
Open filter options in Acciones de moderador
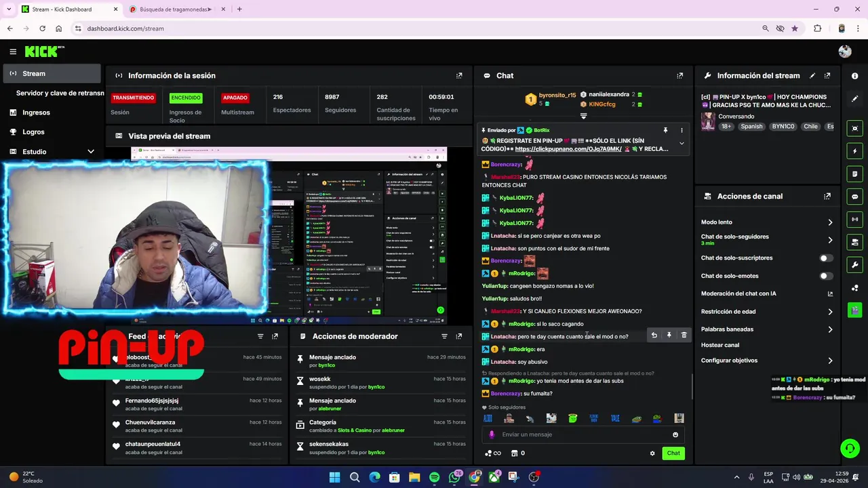[444, 336]
